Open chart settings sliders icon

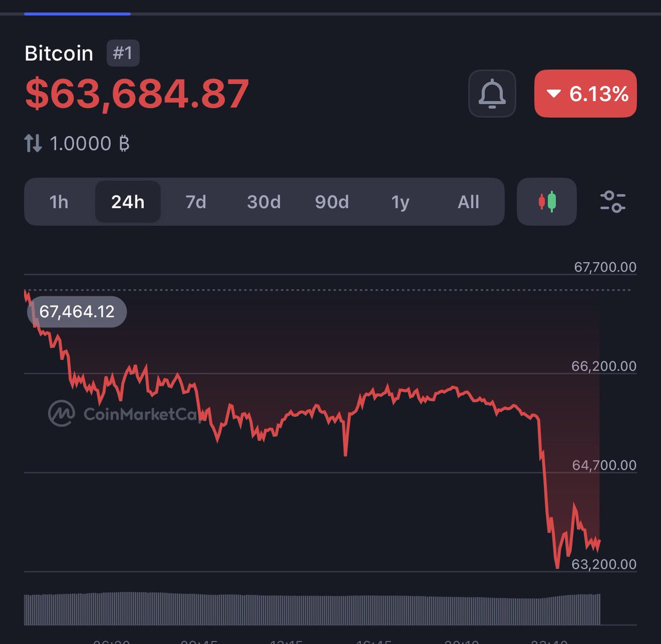pyautogui.click(x=613, y=202)
